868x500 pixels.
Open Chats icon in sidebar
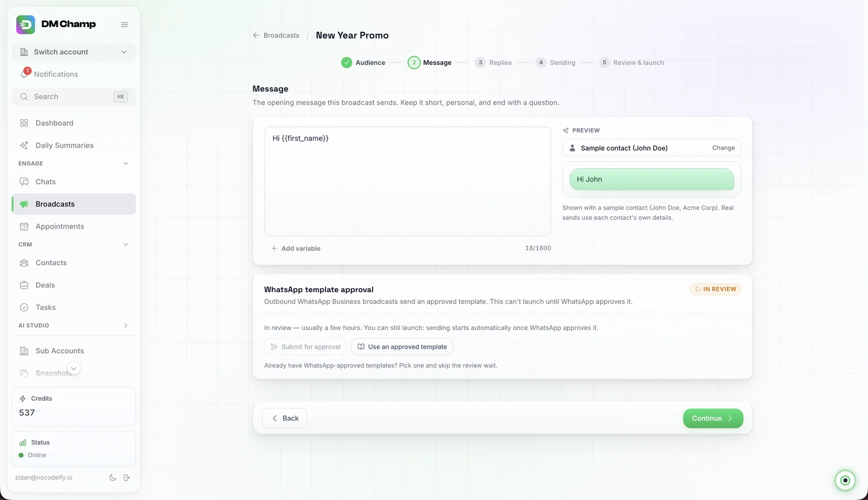[24, 182]
